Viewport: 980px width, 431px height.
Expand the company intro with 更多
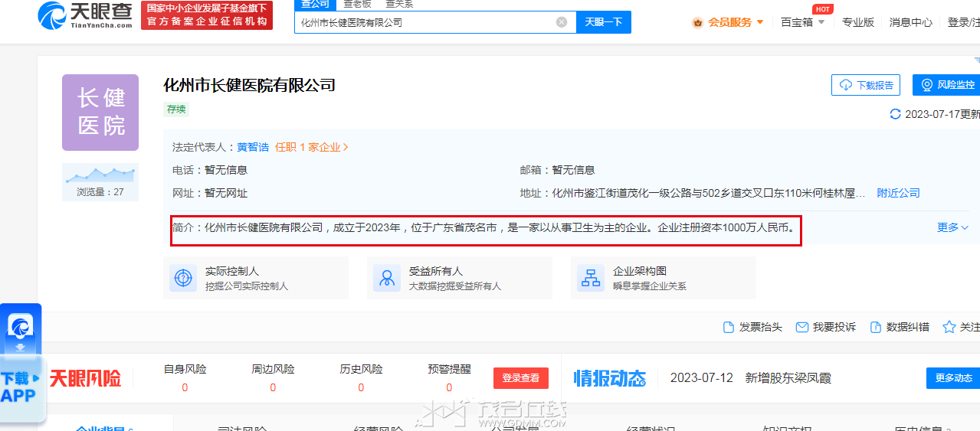pos(953,227)
